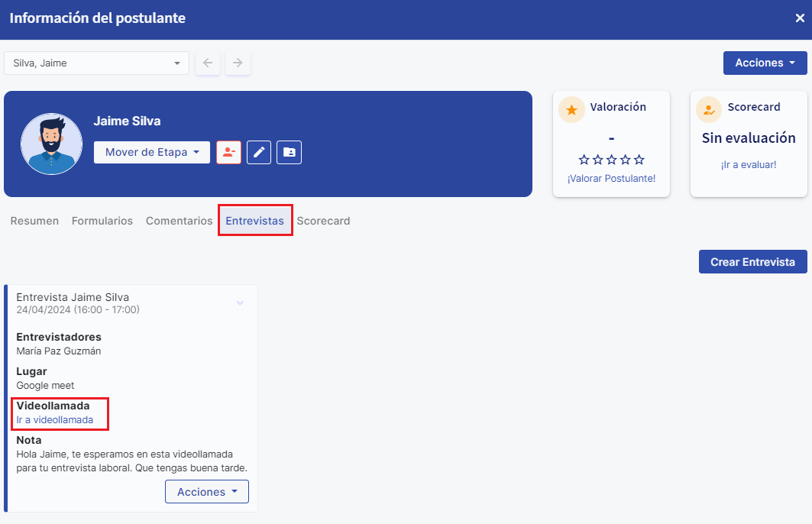The height and width of the screenshot is (524, 812).
Task: Open the Silva, Jaime applicant selector
Action: click(x=96, y=63)
